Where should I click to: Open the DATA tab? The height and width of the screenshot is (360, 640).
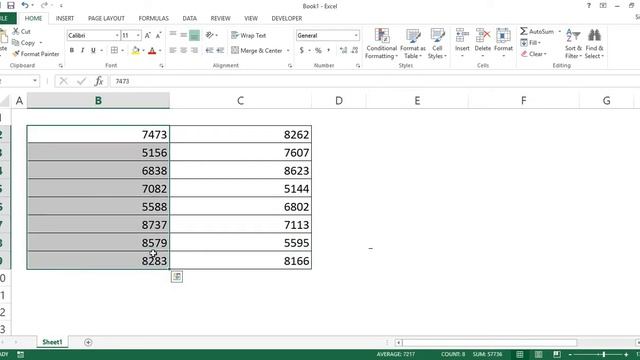189,18
